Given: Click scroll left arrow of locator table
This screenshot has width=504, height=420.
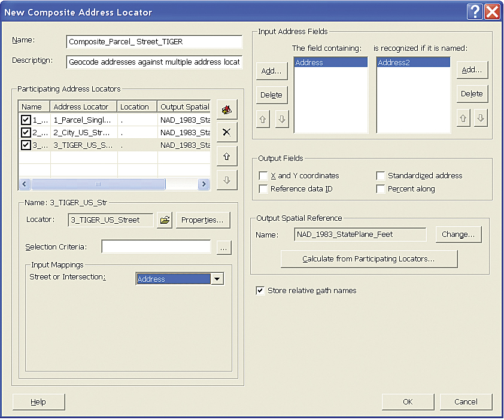Looking at the screenshot, I should point(25,184).
